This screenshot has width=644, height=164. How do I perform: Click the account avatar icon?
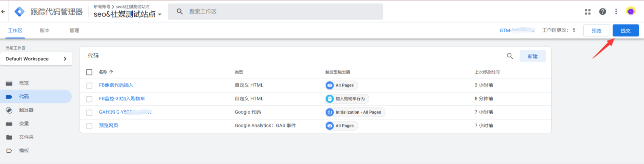click(x=630, y=11)
